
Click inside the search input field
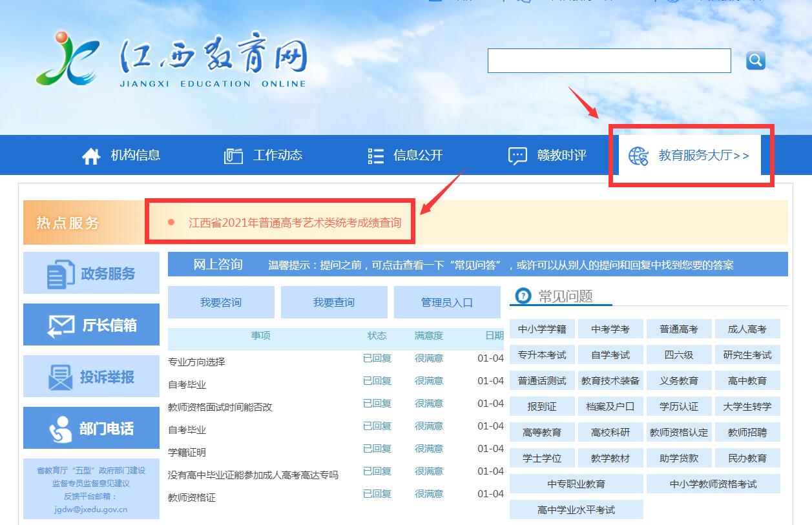(609, 61)
